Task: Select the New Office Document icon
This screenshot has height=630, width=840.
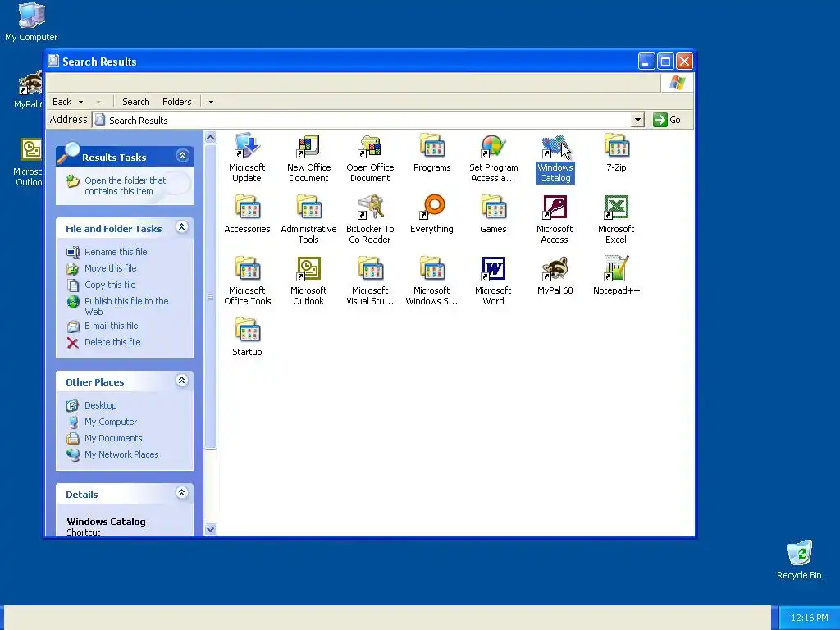Action: tap(308, 146)
